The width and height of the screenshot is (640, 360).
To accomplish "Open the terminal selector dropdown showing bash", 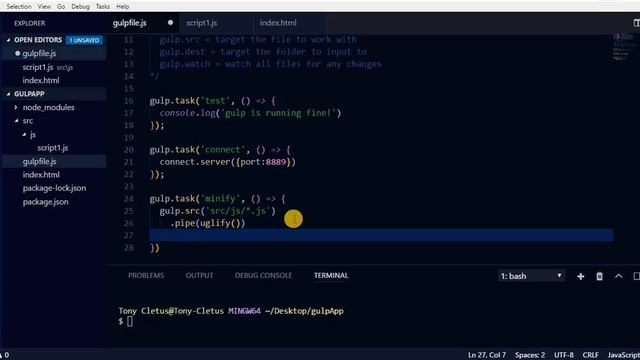I will 531,276.
